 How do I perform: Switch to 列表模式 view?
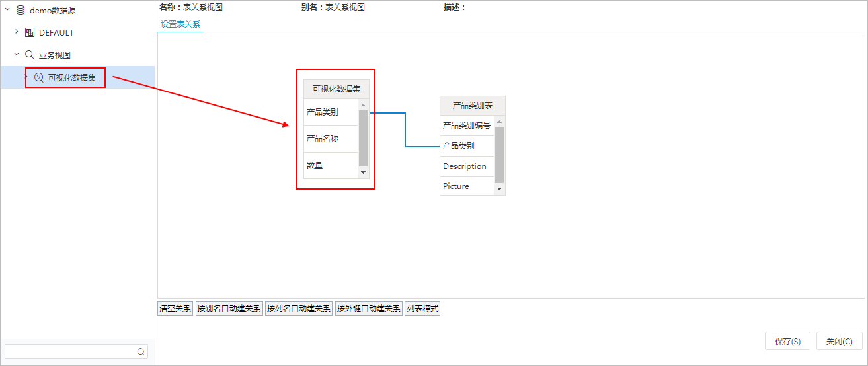point(422,309)
